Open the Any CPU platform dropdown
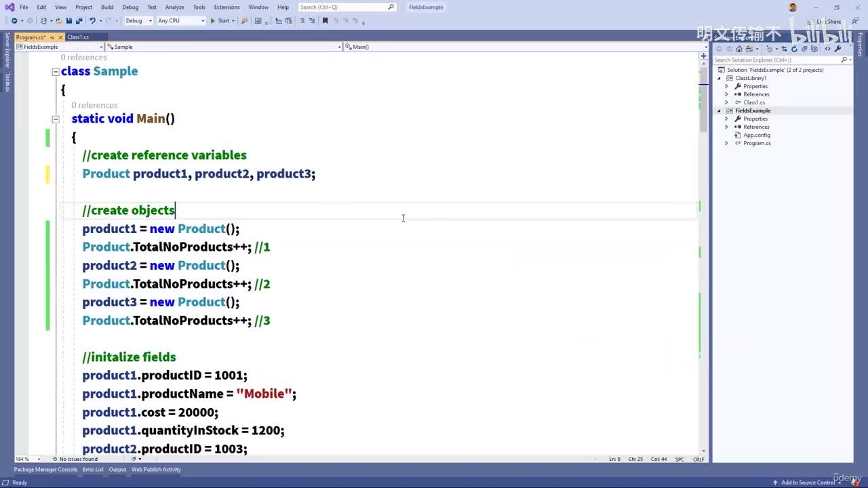The image size is (868, 488). point(180,21)
